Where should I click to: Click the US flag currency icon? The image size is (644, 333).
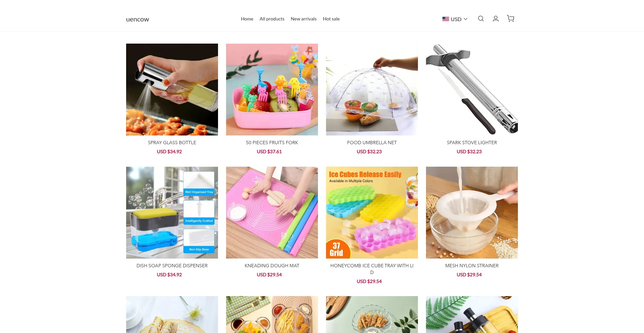[x=445, y=19]
